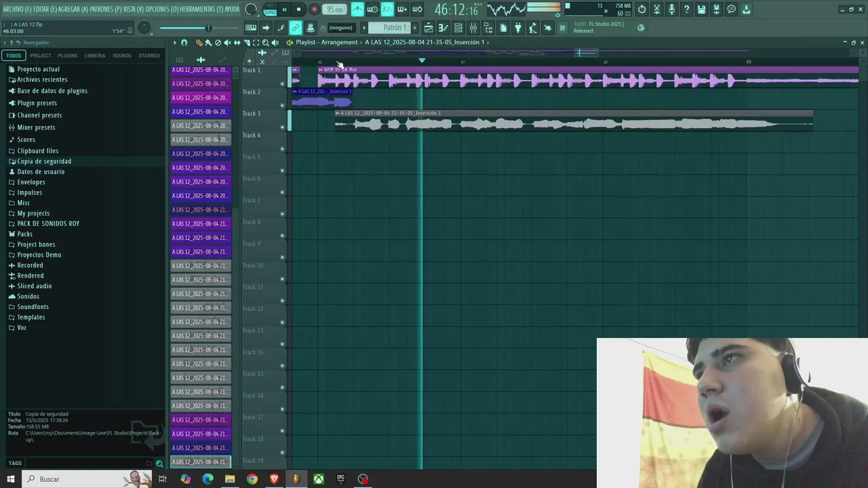The width and height of the screenshot is (868, 488).
Task: Select the playlist zoom magnifier tool
Action: pos(265,43)
